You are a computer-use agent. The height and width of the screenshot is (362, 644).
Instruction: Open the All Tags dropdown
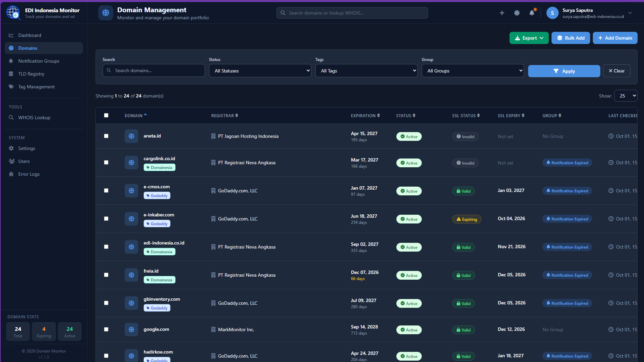click(x=367, y=71)
